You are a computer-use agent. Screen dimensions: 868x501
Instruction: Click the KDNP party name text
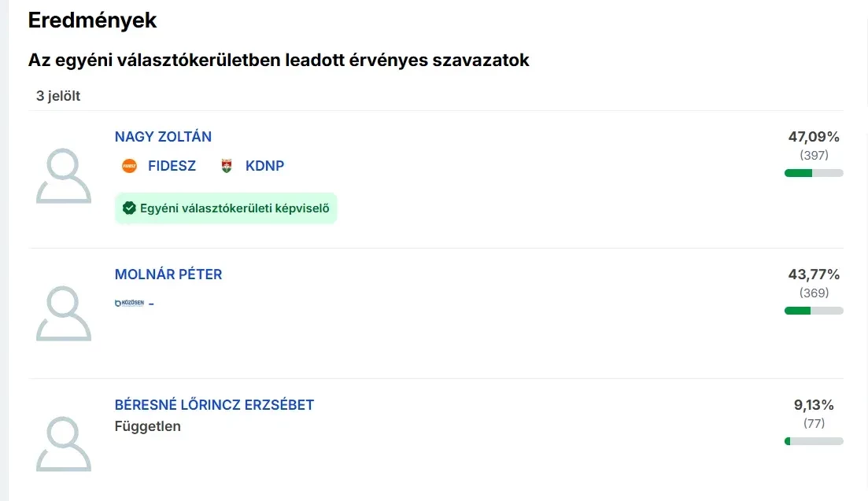[x=264, y=166]
